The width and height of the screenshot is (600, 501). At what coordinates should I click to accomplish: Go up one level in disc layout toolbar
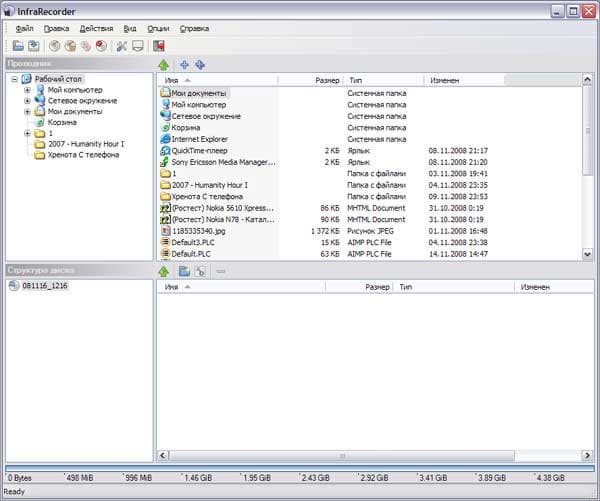tap(164, 271)
